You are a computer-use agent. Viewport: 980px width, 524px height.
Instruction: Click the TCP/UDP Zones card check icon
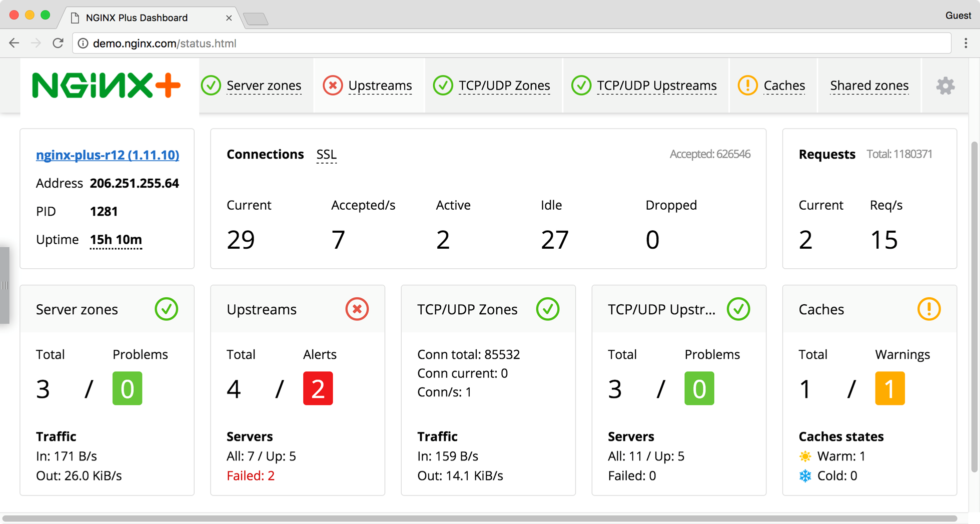pyautogui.click(x=548, y=309)
